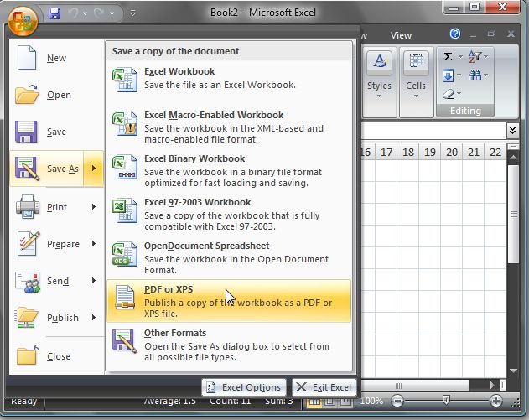This screenshot has width=529, height=420.
Task: Select Excel Macro-Enabled Workbook format
Action: pyautogui.click(x=229, y=127)
